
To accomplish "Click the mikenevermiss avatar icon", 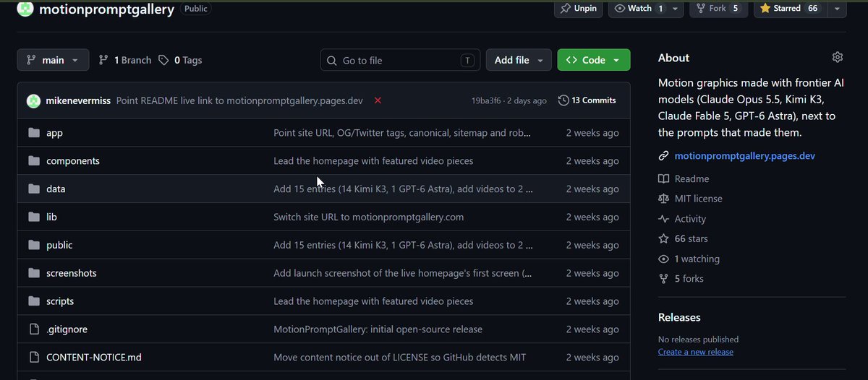I will pyautogui.click(x=33, y=100).
